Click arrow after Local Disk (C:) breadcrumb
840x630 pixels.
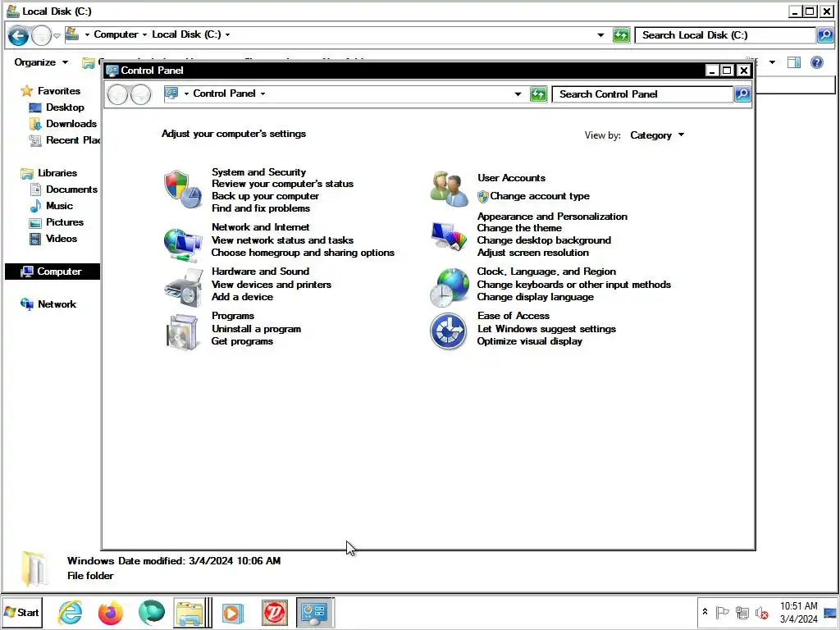(228, 34)
